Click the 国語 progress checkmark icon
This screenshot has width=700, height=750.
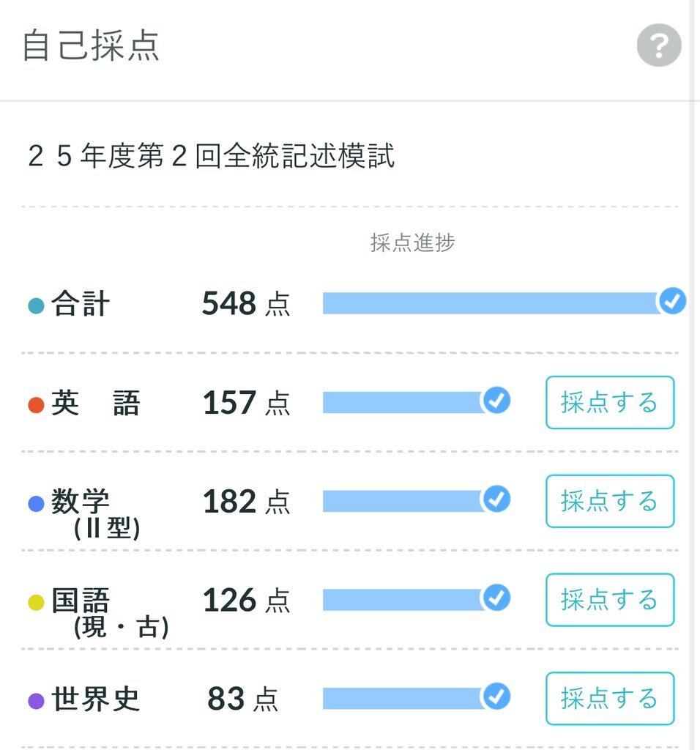coord(496,598)
